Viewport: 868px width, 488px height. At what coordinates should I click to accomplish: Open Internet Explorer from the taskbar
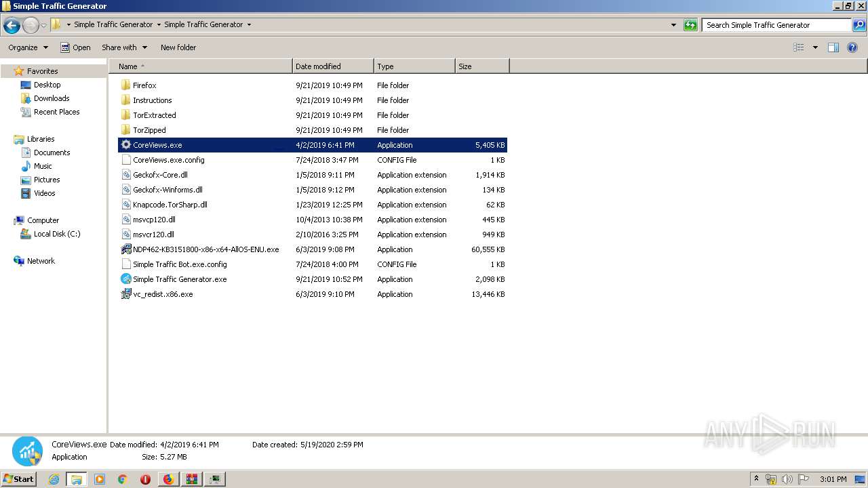(54, 479)
